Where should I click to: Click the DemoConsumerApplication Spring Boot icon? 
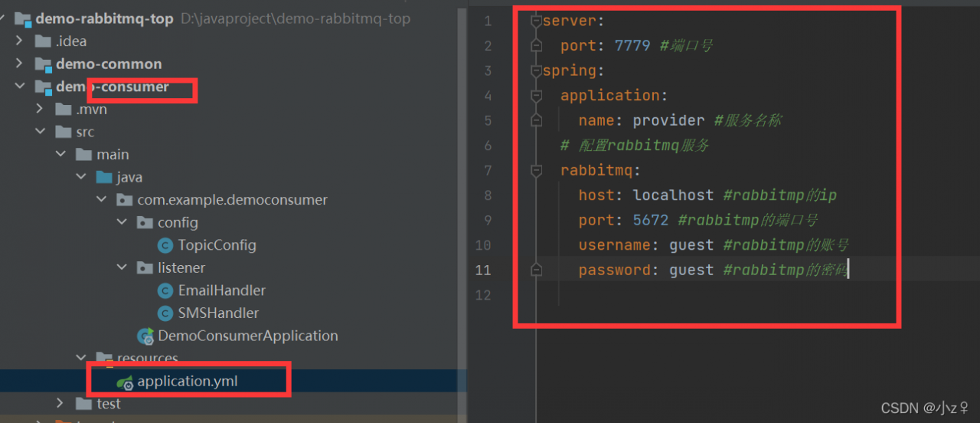pos(145,336)
